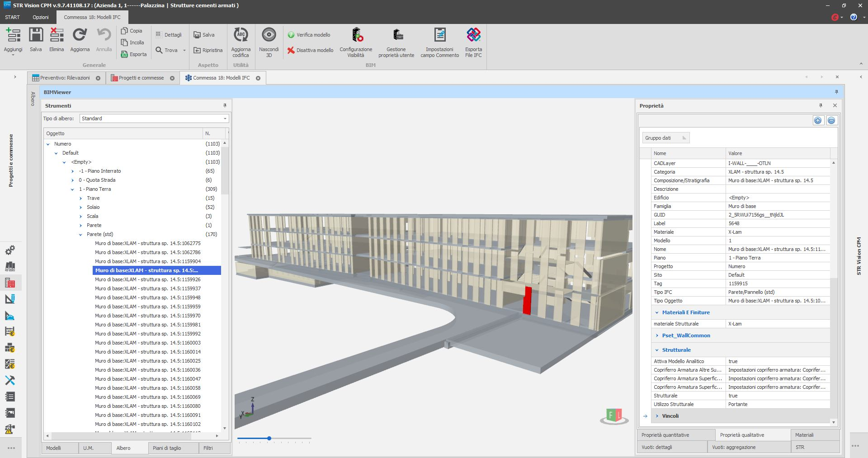868x458 pixels.
Task: Switch to the Opzioni ribbon tab
Action: (x=40, y=17)
